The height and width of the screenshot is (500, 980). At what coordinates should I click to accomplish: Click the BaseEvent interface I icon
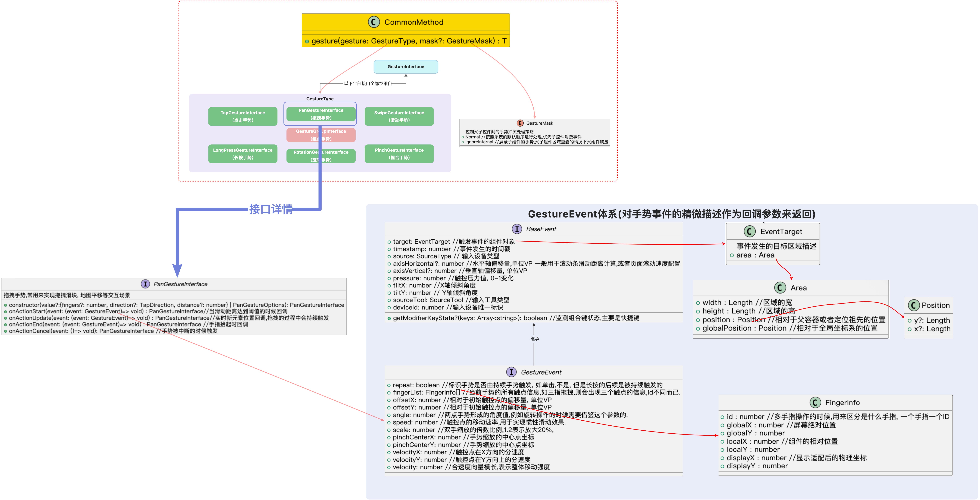click(517, 229)
